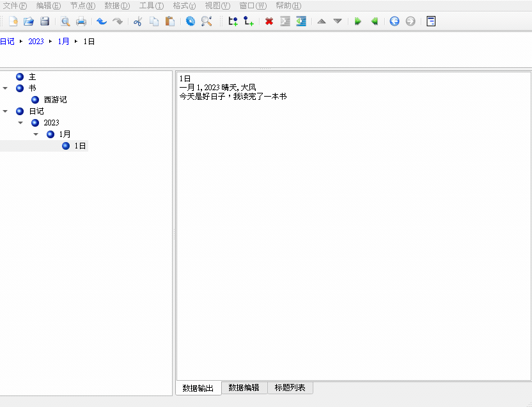The image size is (532, 407).
Task: Open Print Preview from the toolbar
Action: (x=65, y=21)
